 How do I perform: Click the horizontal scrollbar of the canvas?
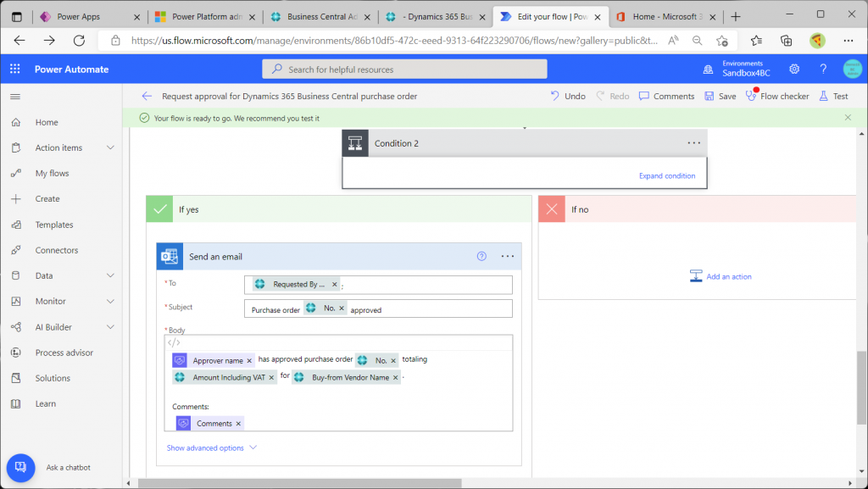[x=299, y=483]
